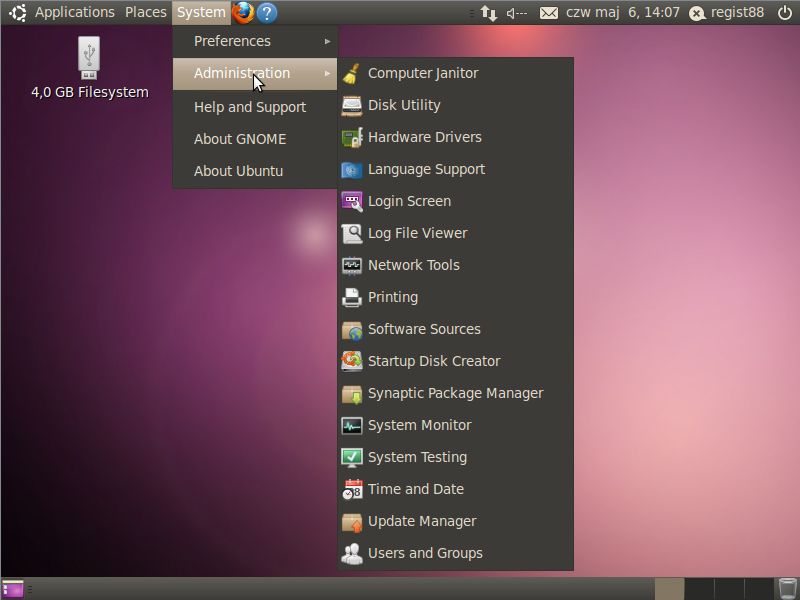800x600 pixels.
Task: Launch Firefox from the top panel
Action: pos(243,12)
